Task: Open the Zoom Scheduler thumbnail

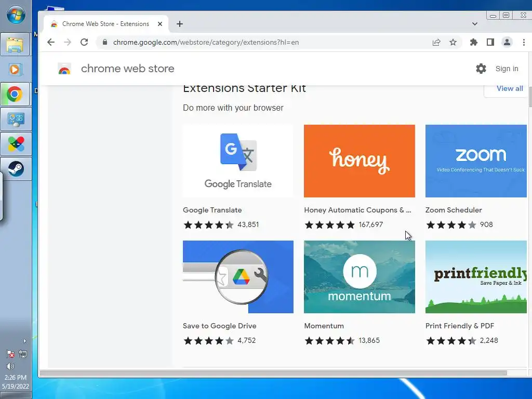Action: click(x=476, y=161)
